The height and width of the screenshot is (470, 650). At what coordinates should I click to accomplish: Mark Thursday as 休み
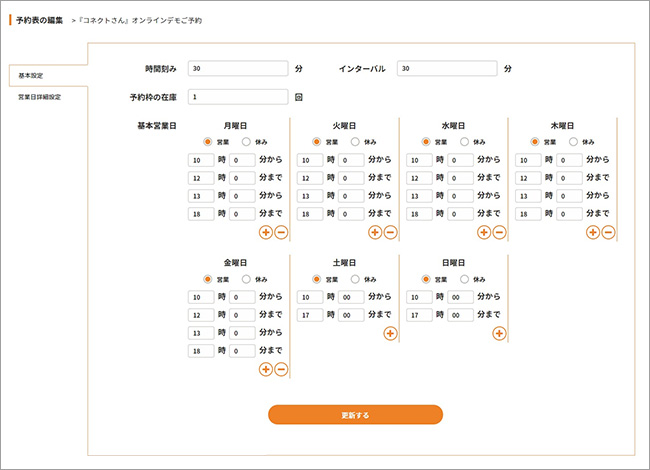click(573, 142)
